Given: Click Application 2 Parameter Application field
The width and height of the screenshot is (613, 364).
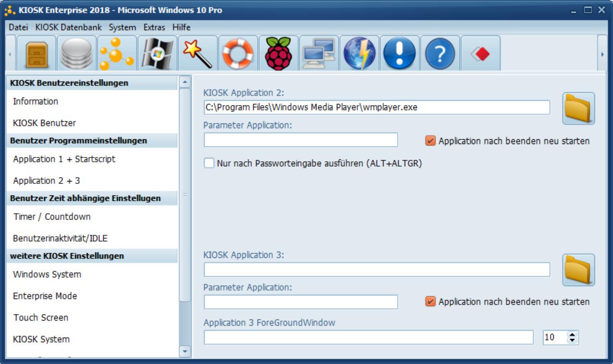Looking at the screenshot, I should pos(301,140).
